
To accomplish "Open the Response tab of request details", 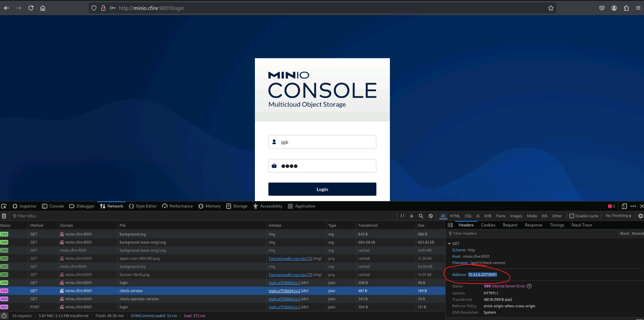I will pos(533,225).
